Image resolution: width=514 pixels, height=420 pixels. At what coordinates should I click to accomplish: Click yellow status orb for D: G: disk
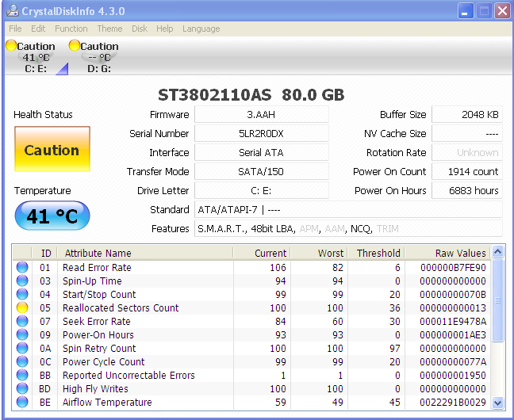pyautogui.click(x=75, y=45)
